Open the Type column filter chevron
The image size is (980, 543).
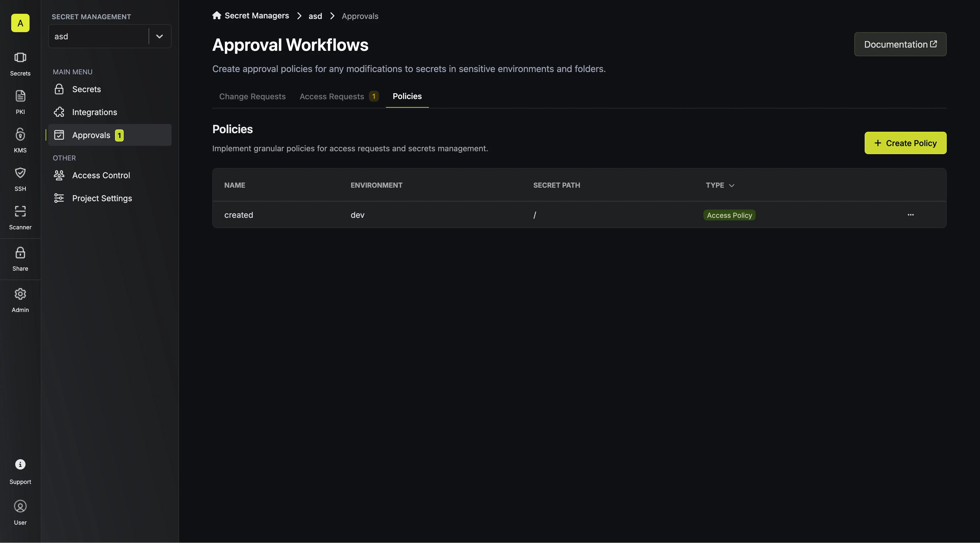coord(732,185)
